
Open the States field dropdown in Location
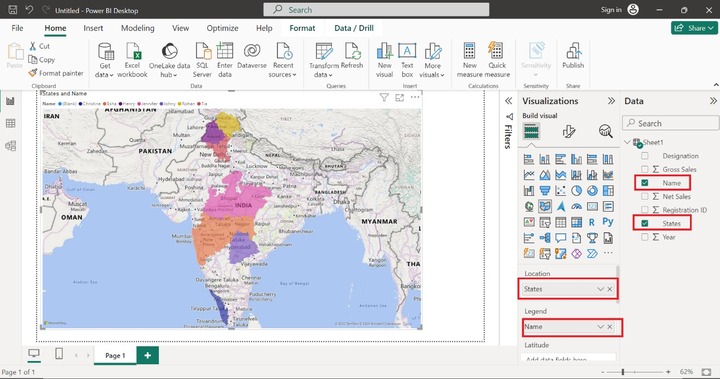(600, 289)
